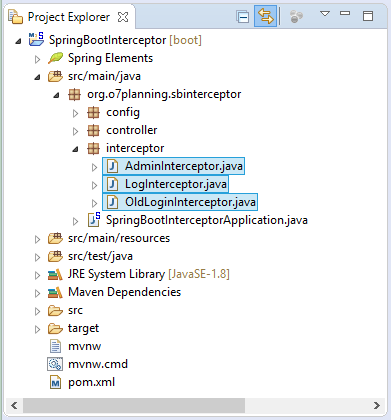Expand the Maven Dependencies node
The image size is (391, 420).
tap(37, 293)
